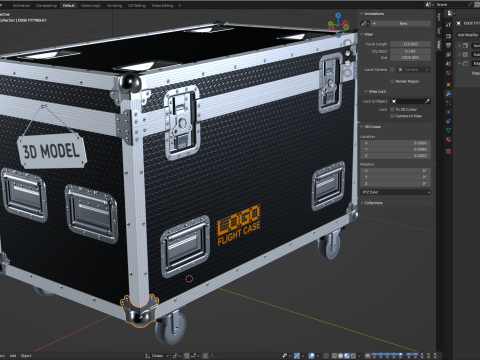This screenshot has width=480, height=360.
Task: Toggle show gizmo button
Action: [x=297, y=356]
